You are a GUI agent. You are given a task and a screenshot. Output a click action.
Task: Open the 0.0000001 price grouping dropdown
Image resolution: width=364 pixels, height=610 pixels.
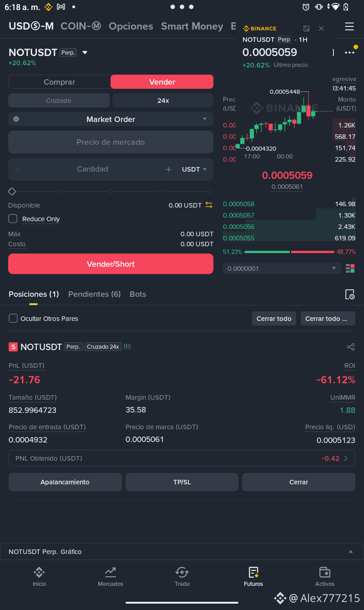[282, 269]
